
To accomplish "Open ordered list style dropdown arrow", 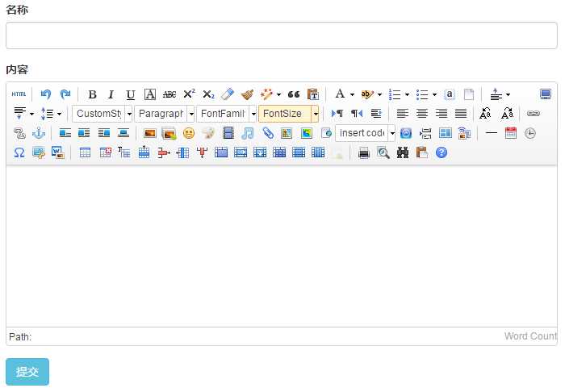I will [x=407, y=94].
